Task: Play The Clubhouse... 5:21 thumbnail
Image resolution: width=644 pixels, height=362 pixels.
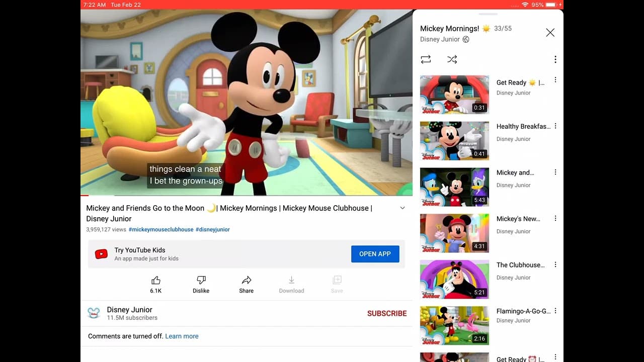Action: click(454, 280)
